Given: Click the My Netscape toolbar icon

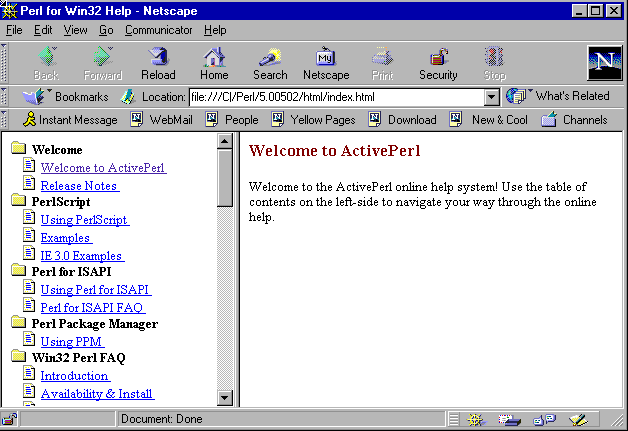Looking at the screenshot, I should (326, 63).
